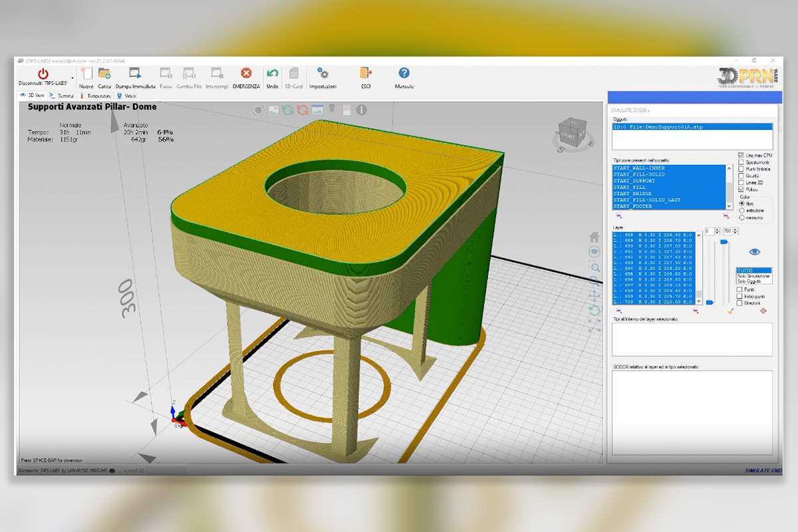Open a file with the Carica icon

pos(104,73)
